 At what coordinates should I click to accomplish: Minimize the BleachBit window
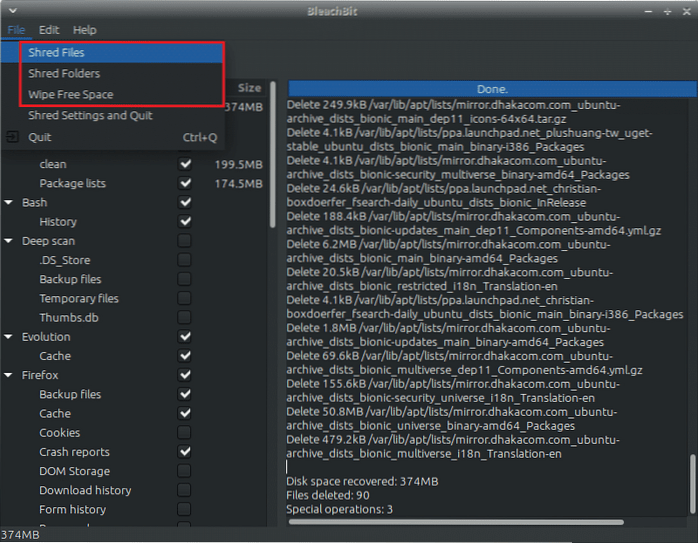coord(648,12)
